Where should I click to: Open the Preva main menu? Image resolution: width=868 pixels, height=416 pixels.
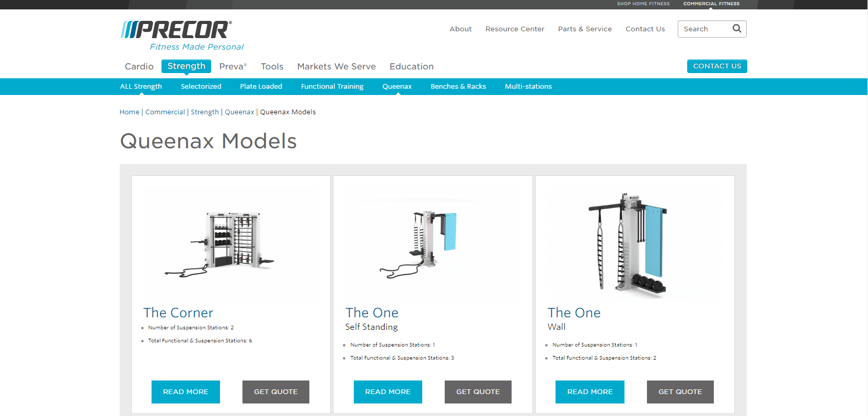point(233,66)
